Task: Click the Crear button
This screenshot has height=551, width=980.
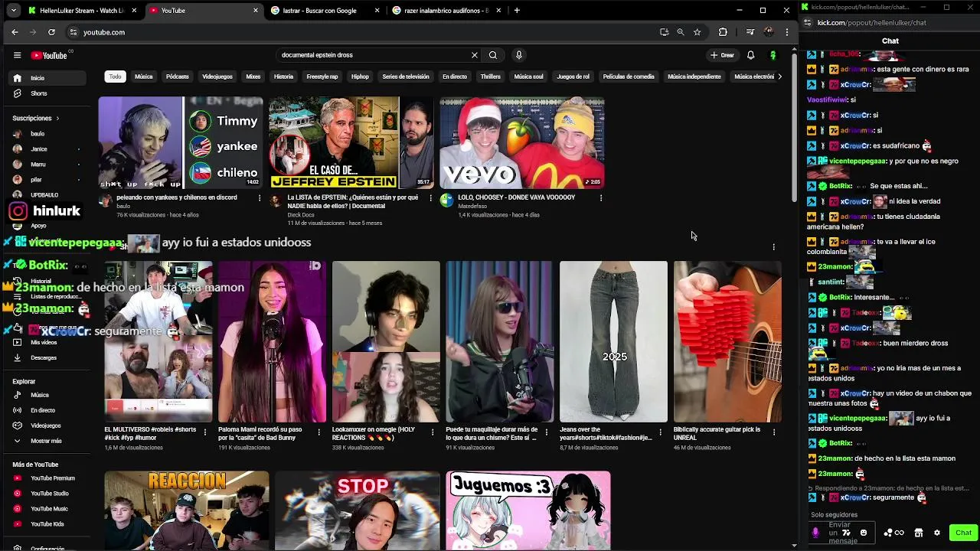Action: [722, 55]
